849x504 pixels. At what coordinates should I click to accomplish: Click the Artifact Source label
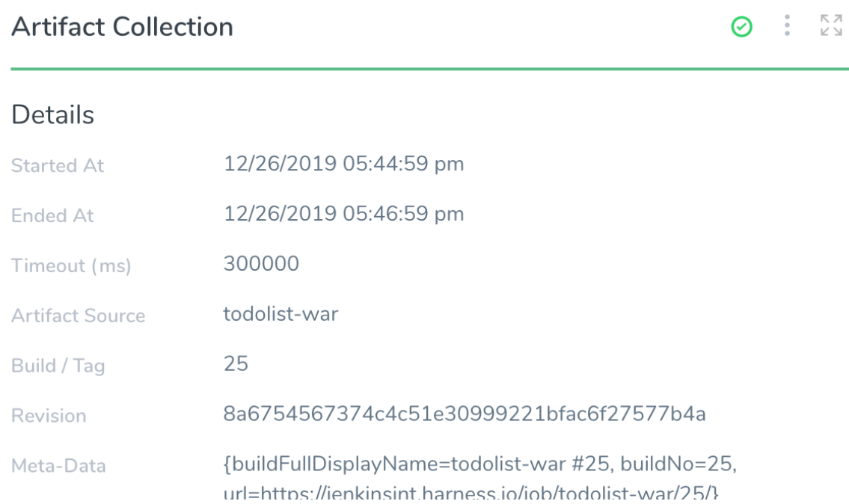(79, 316)
